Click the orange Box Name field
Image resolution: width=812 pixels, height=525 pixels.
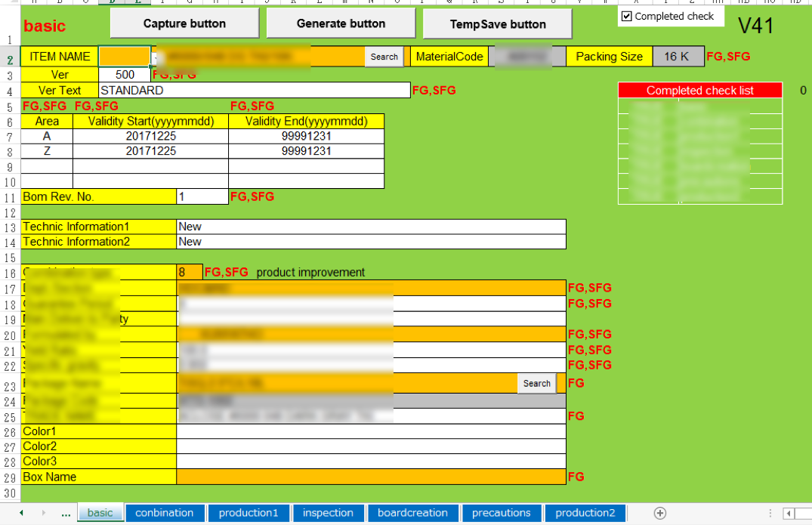(x=371, y=477)
